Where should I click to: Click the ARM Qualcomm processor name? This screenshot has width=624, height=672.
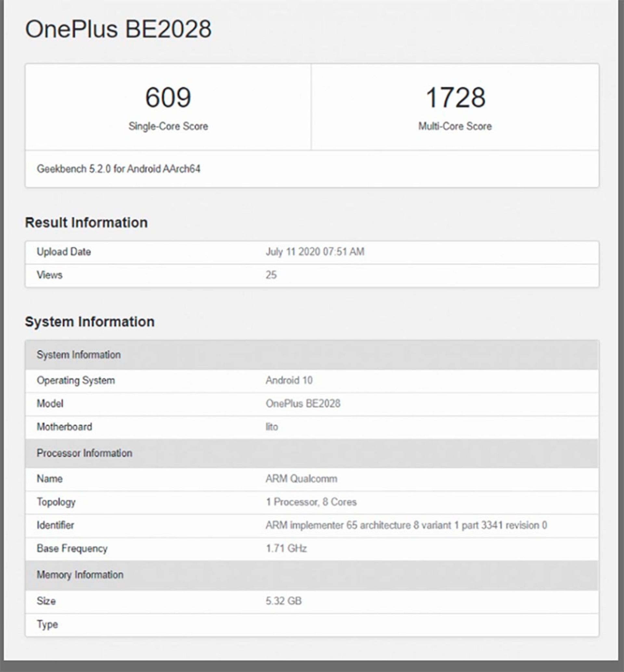301,479
